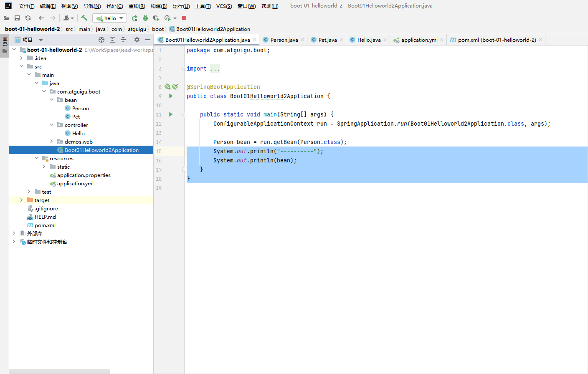Open project panel settings gear
This screenshot has width=588, height=374.
(x=137, y=40)
